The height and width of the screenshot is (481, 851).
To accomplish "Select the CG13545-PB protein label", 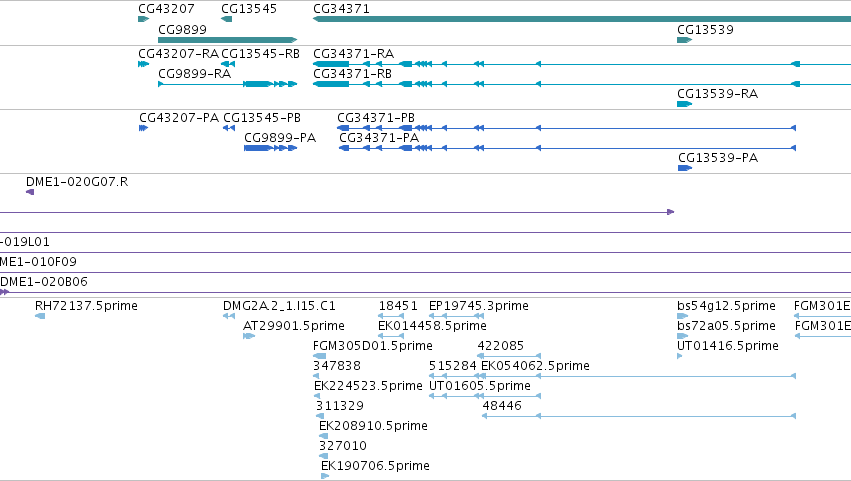I will (262, 118).
